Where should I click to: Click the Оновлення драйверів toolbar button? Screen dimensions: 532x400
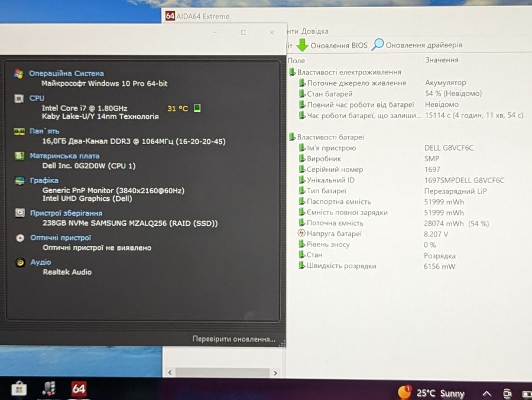[417, 45]
